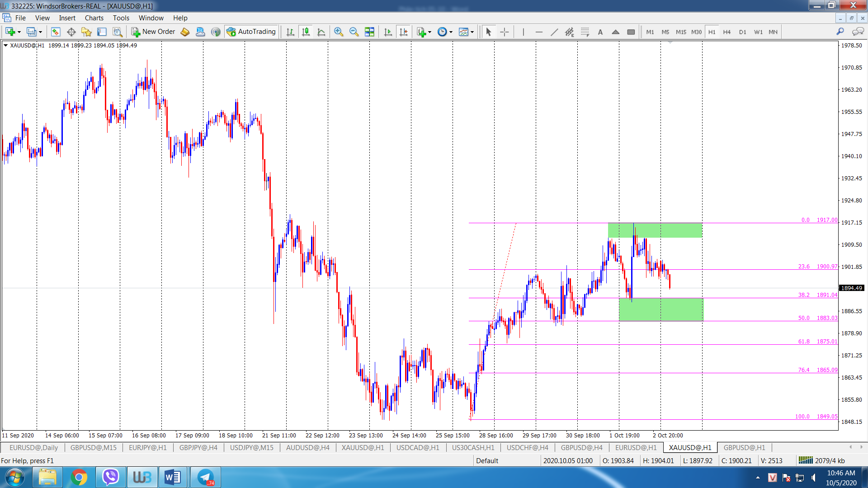This screenshot has width=868, height=488.
Task: Toggle AutoTrading on or off
Action: [x=251, y=32]
